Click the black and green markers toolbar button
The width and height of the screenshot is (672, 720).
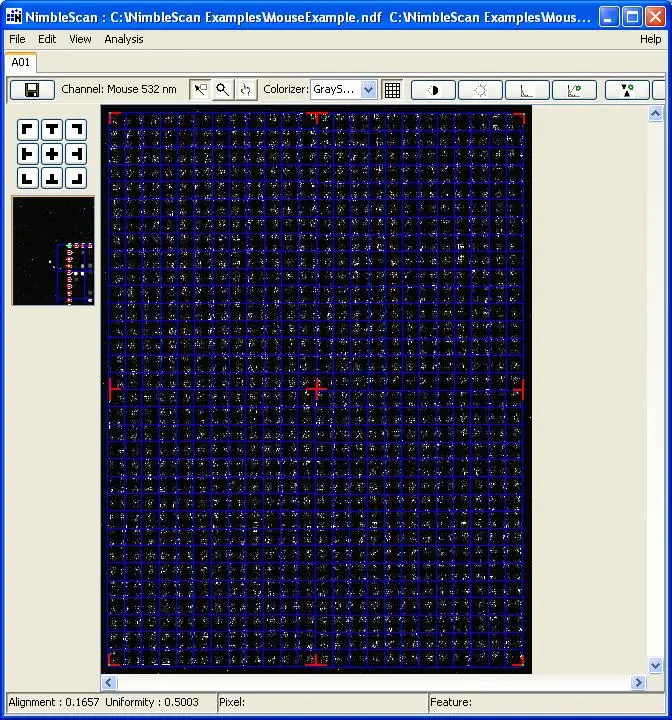coord(627,90)
